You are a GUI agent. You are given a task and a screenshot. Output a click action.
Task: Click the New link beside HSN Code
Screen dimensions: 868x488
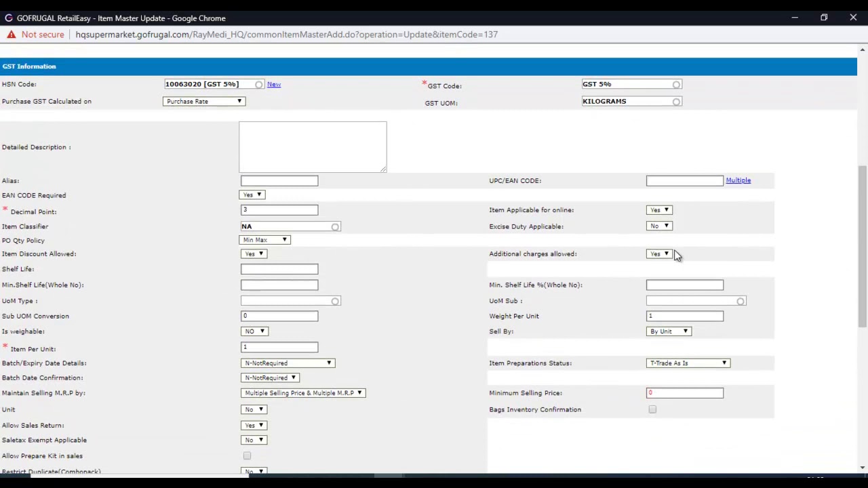pos(274,85)
